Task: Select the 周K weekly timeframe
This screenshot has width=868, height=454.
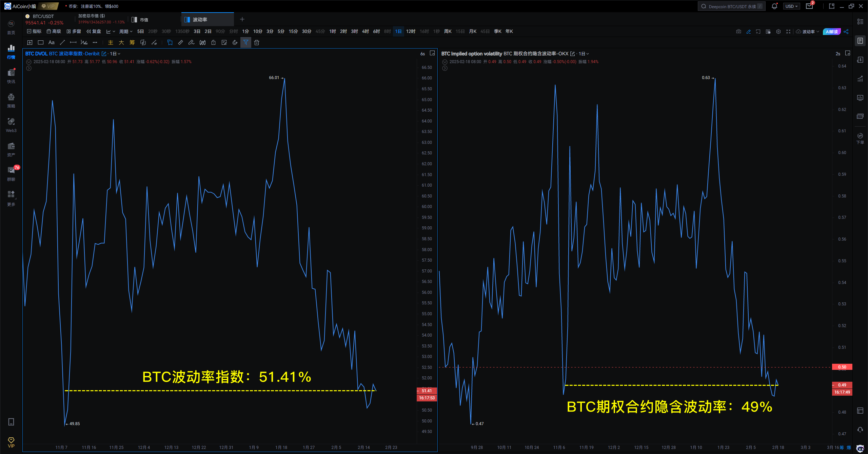Action: (448, 32)
